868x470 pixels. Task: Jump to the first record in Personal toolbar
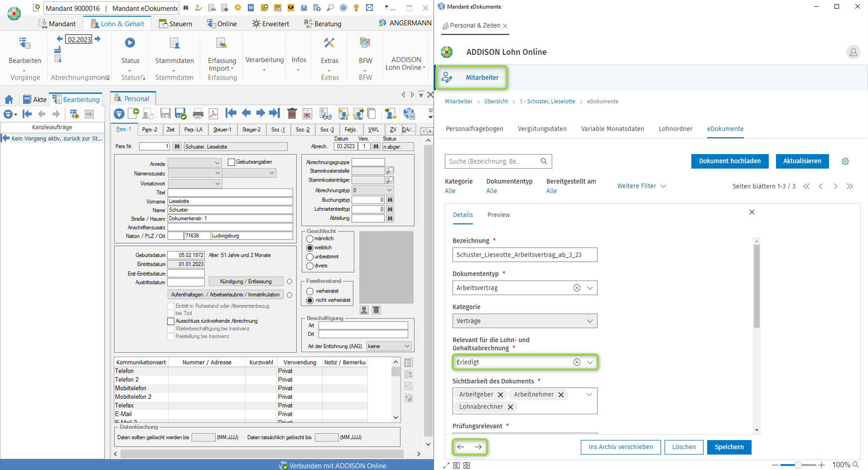point(231,113)
